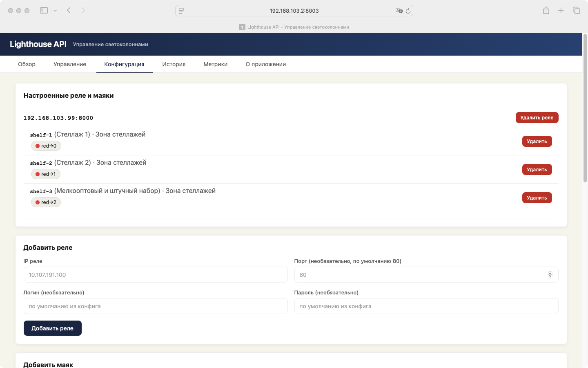Image resolution: width=588 pixels, height=368 pixels.
Task: Adjust the port number stepper arrows
Action: (x=550, y=275)
